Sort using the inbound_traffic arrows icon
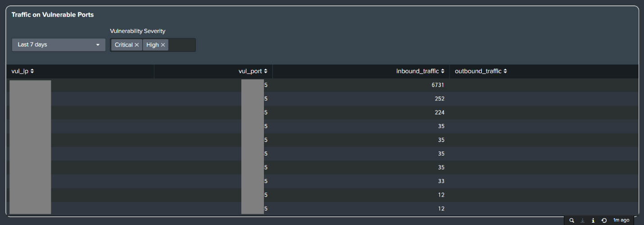This screenshot has width=644, height=225. (443, 71)
